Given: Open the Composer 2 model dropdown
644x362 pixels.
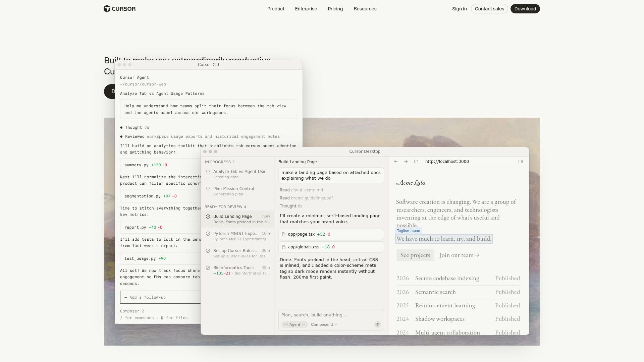Looking at the screenshot, I should pos(324,324).
